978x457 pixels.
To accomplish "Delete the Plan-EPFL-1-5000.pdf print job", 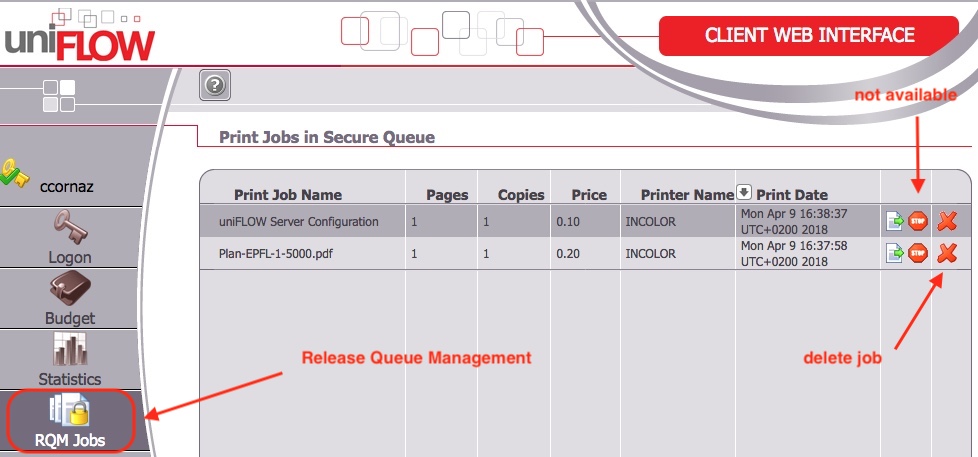I will coord(946,254).
